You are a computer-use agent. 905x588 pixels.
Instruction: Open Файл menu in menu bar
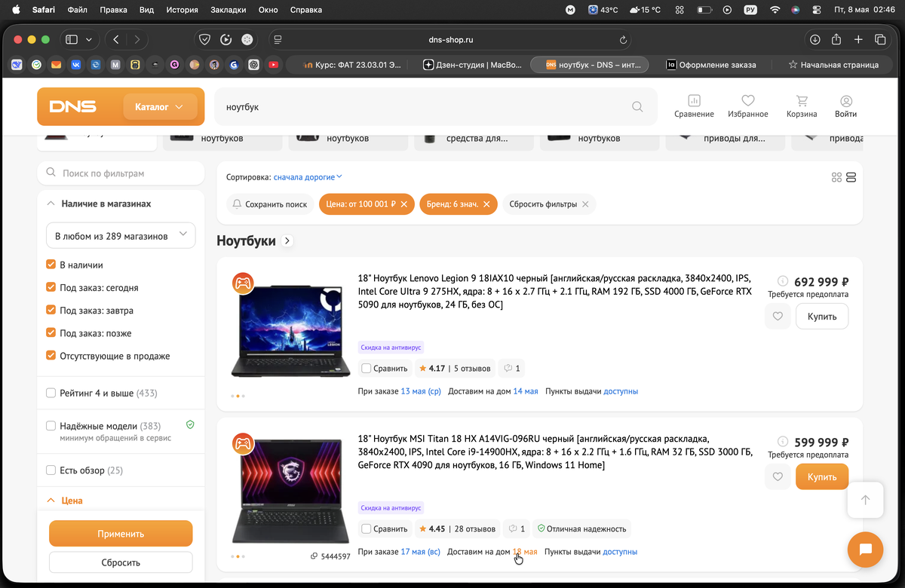(77, 10)
